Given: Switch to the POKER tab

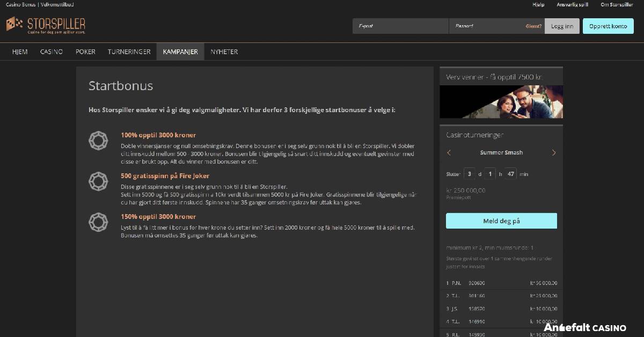Looking at the screenshot, I should tap(85, 52).
